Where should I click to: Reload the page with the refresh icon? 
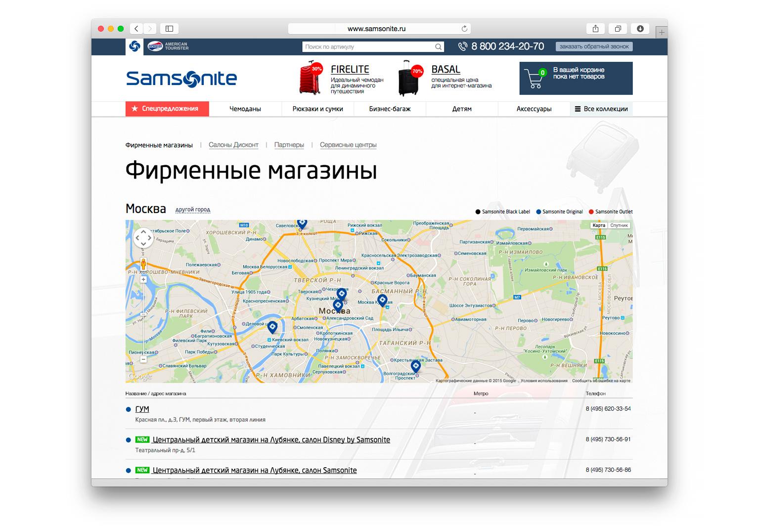(464, 29)
